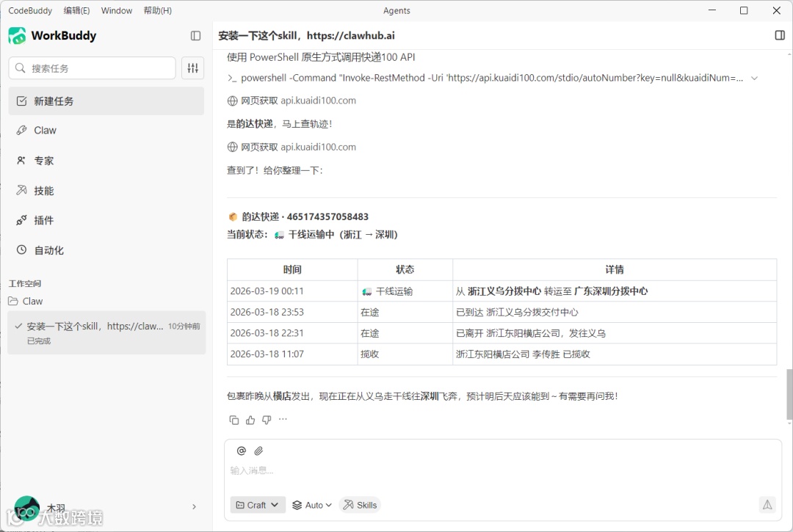Collapse the left sidebar panel icon
The height and width of the screenshot is (532, 793).
coord(195,35)
